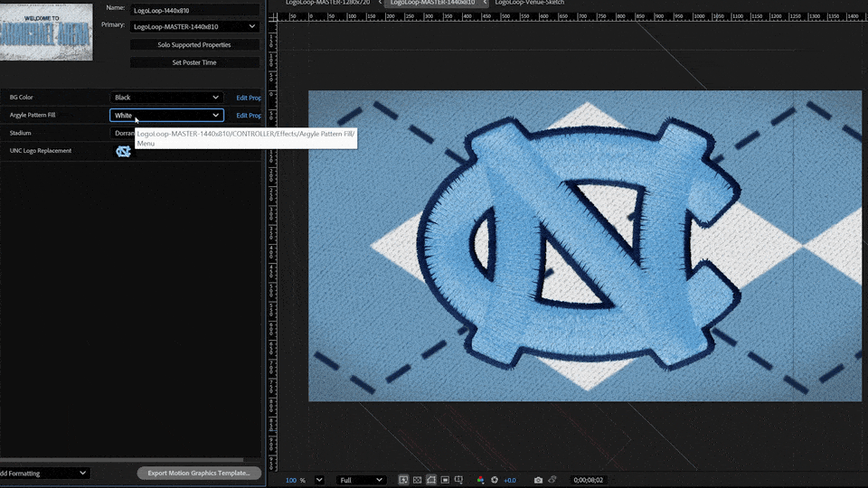Click the NC logo in composition viewer

pos(579,243)
